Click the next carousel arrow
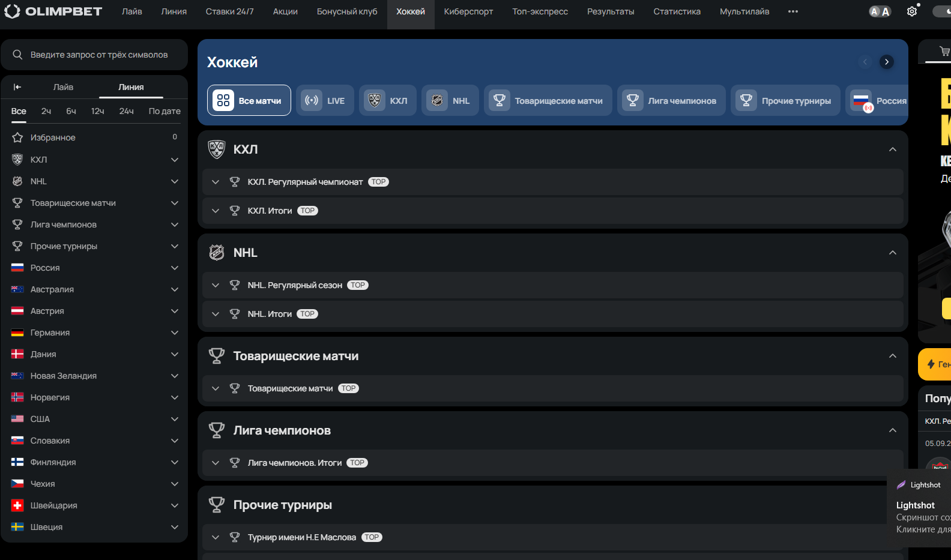The width and height of the screenshot is (951, 560). (887, 62)
